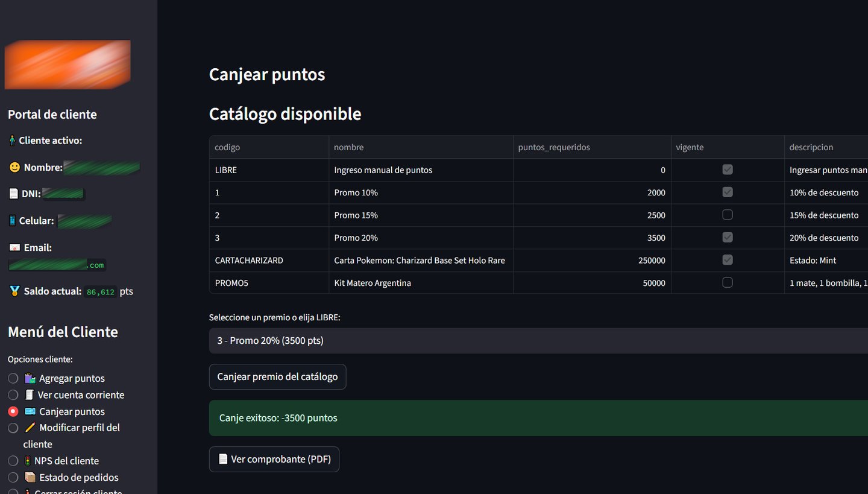Click the pencil icon beside Modificar perfil
Screen dimensions: 868x494
pos(30,428)
